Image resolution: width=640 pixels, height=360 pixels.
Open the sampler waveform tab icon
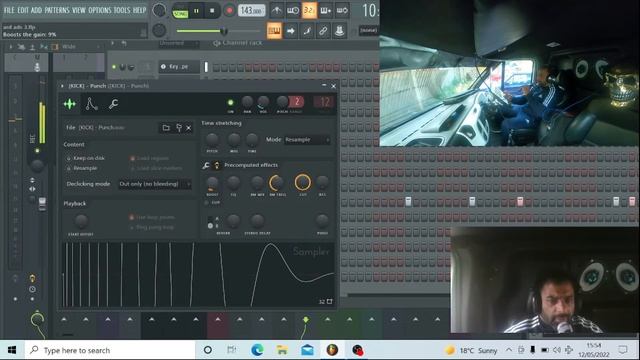pos(70,104)
